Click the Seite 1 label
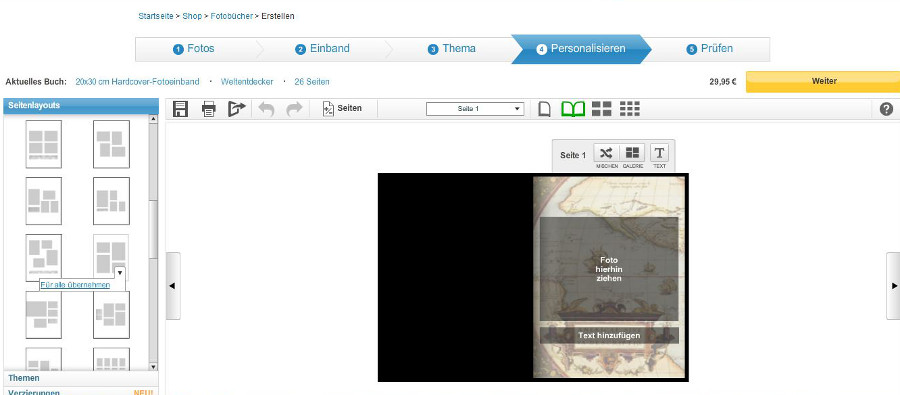Viewport: 900px width, 395px height. point(573,155)
